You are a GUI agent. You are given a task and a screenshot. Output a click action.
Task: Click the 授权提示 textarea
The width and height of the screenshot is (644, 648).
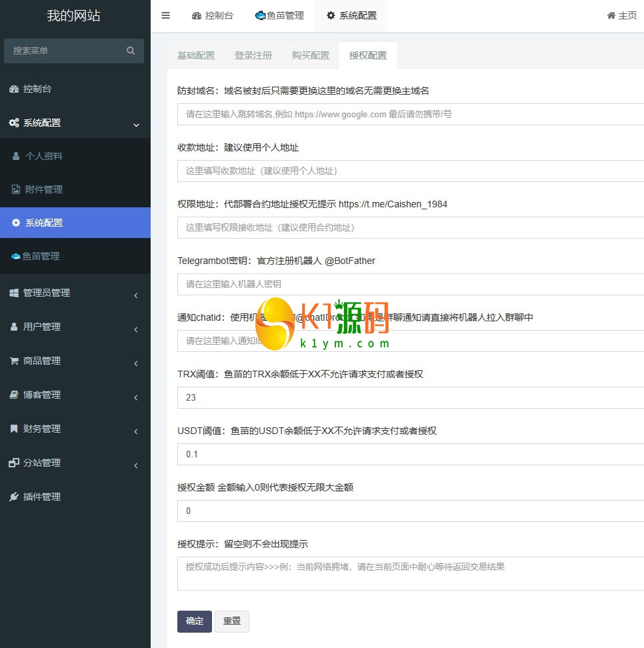click(411, 573)
